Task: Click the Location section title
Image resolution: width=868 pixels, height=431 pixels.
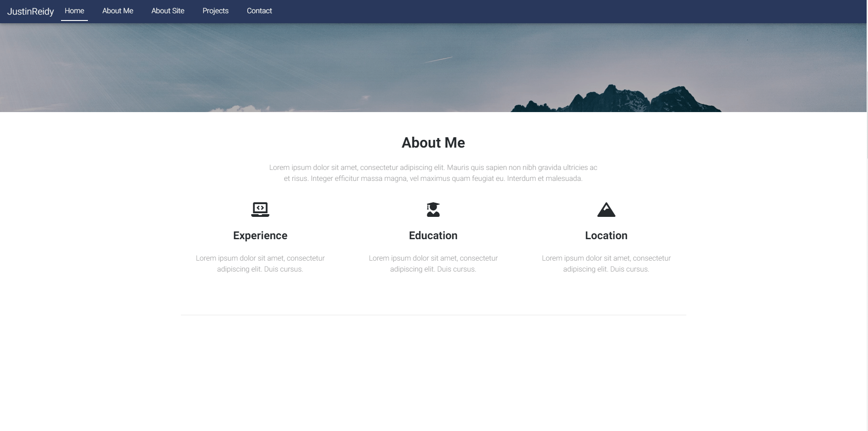Action: tap(607, 236)
